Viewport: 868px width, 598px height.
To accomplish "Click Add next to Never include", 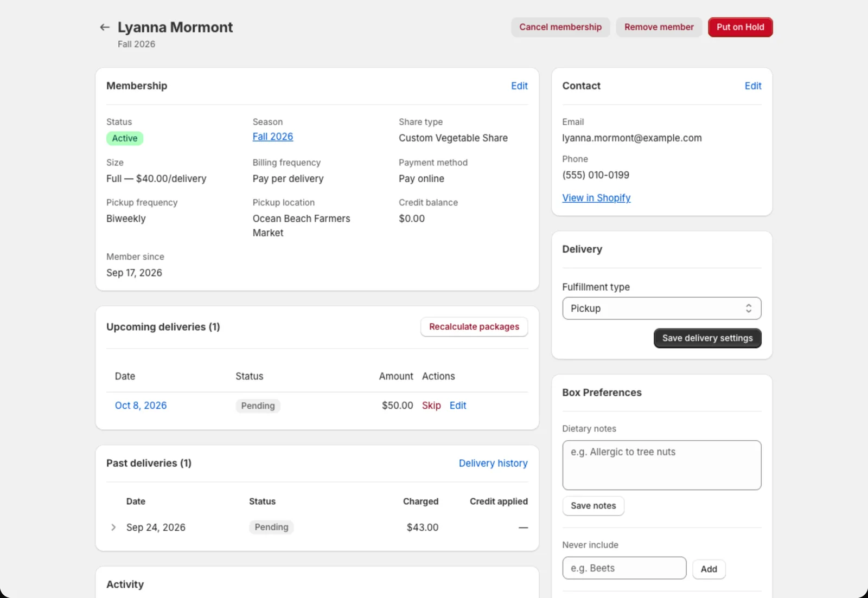I will coord(709,569).
